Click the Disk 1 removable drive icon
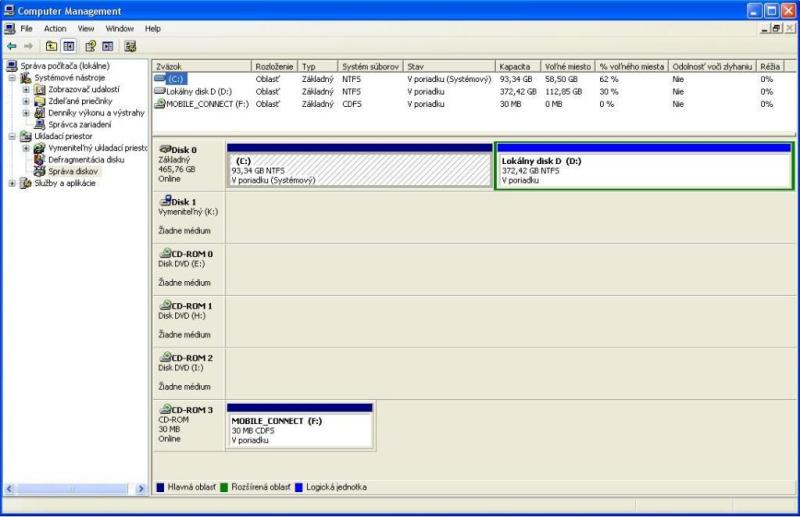 click(x=165, y=201)
